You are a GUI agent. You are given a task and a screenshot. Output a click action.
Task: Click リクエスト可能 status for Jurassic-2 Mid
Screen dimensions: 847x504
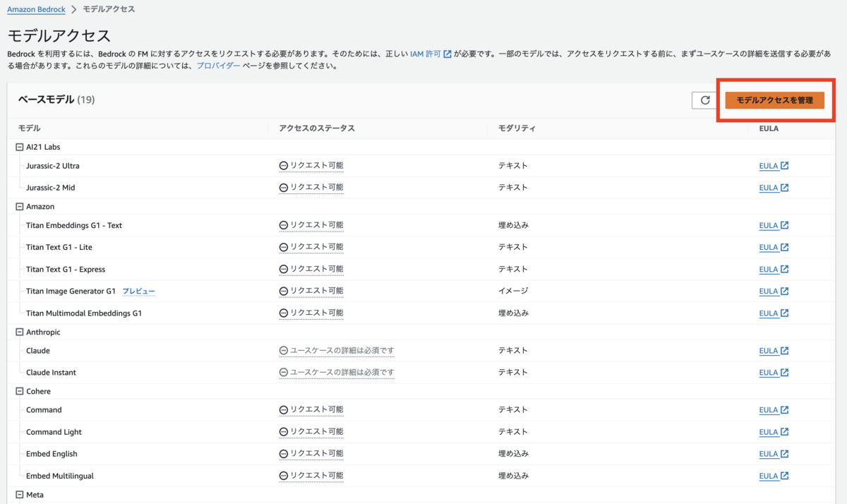click(311, 188)
